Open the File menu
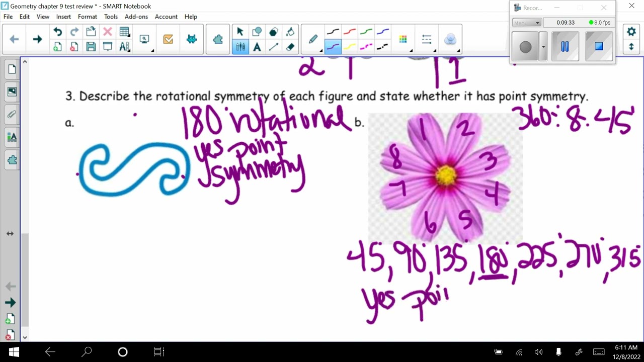 coord(8,17)
